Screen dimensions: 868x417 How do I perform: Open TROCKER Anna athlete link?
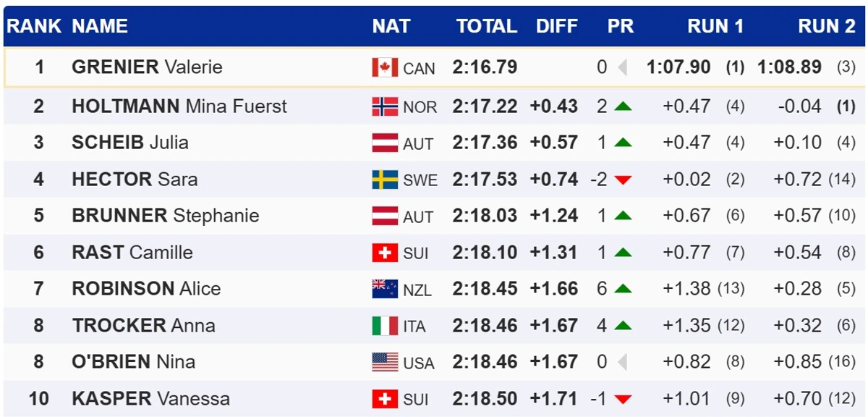tap(143, 326)
